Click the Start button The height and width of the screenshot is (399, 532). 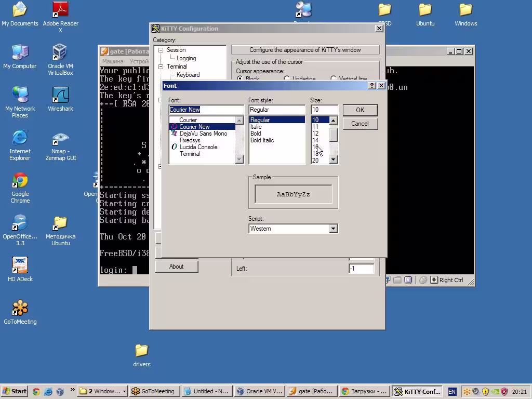[15, 392]
